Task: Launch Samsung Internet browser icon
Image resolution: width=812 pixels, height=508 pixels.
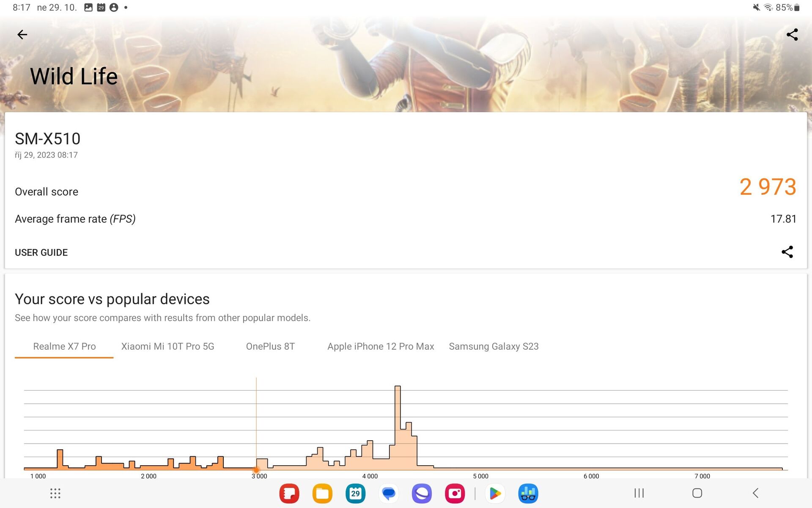Action: click(x=422, y=493)
